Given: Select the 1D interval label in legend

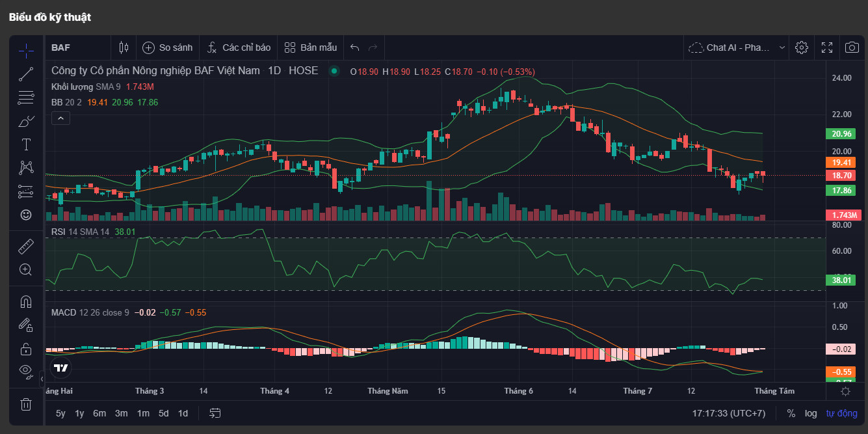Looking at the screenshot, I should click(274, 71).
